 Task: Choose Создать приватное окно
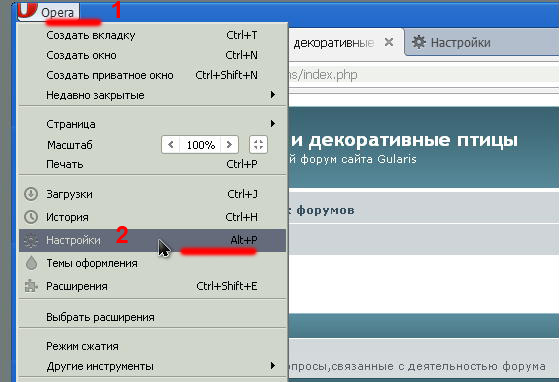(153, 75)
